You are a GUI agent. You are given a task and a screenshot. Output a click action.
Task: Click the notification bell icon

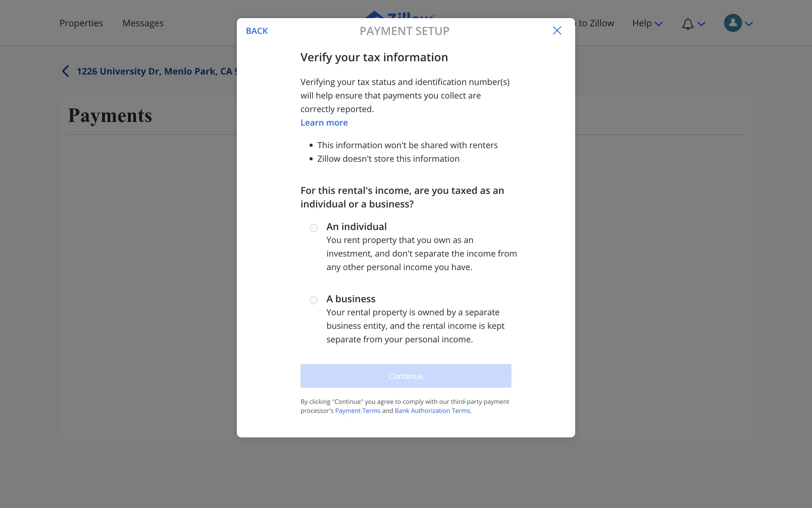pyautogui.click(x=688, y=24)
